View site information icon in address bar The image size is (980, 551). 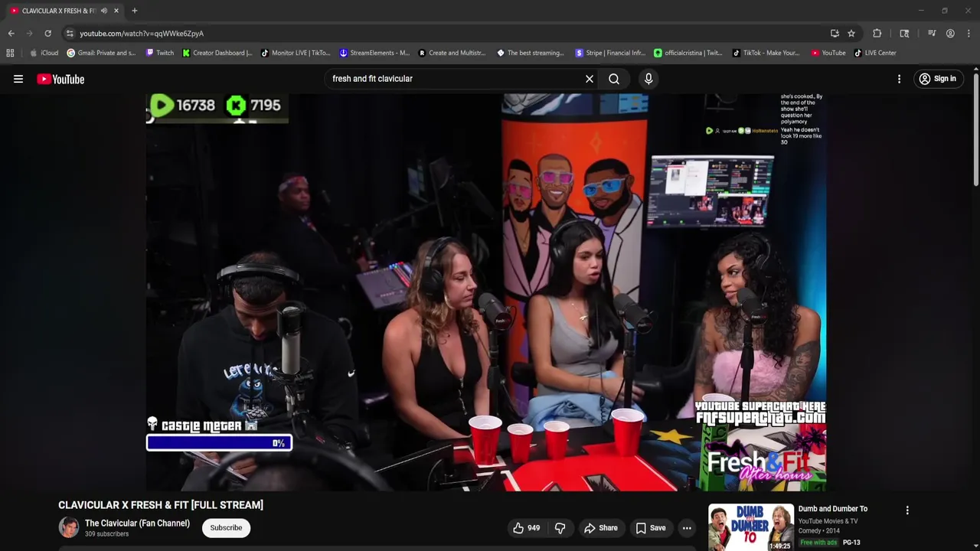click(x=69, y=34)
